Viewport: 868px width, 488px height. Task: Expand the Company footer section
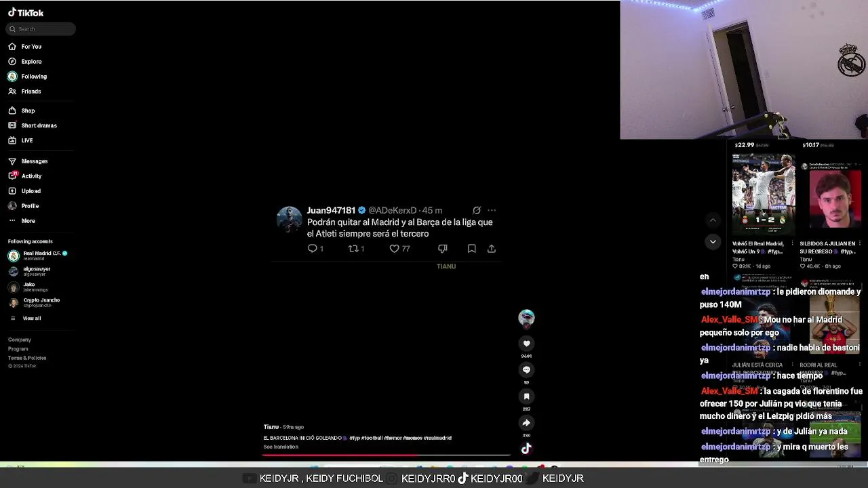click(x=20, y=340)
